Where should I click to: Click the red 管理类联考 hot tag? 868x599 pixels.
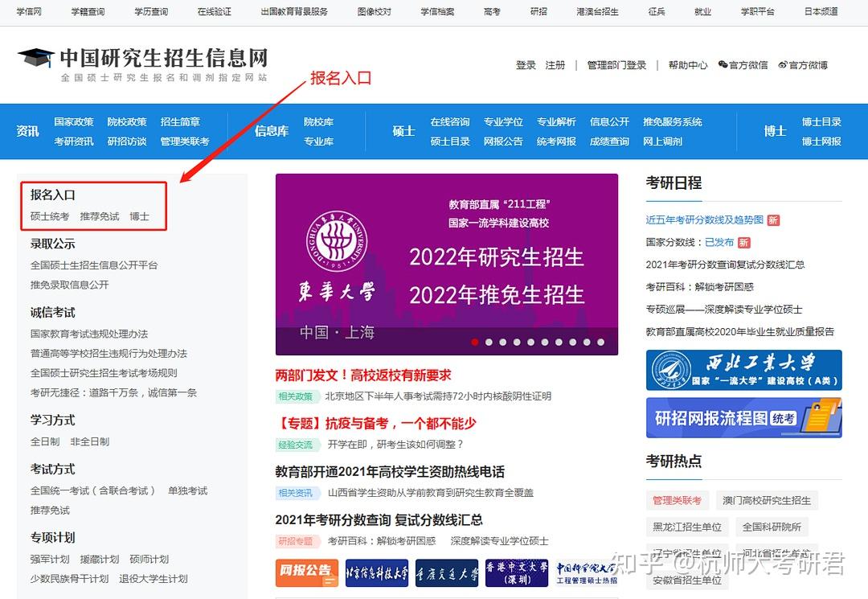coord(677,500)
